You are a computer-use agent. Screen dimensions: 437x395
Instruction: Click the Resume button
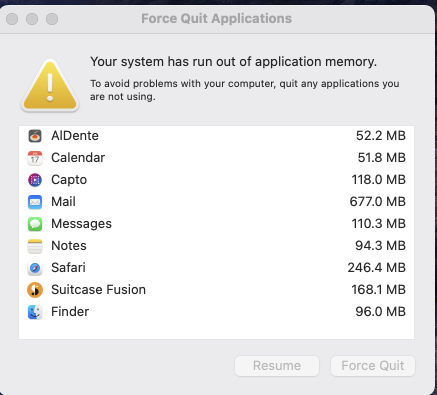[x=277, y=366]
